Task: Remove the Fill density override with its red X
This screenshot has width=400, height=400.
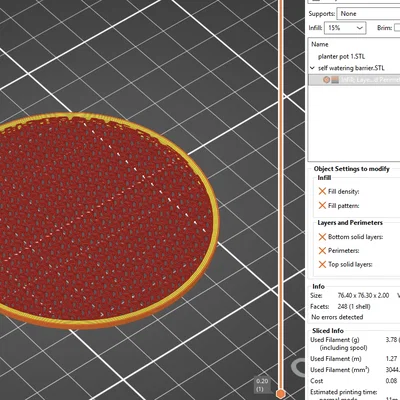Action: coord(322,191)
